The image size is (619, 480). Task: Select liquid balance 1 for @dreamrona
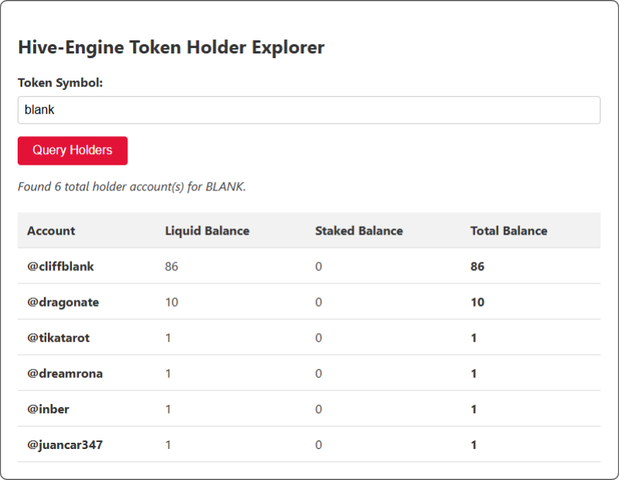pyautogui.click(x=168, y=373)
